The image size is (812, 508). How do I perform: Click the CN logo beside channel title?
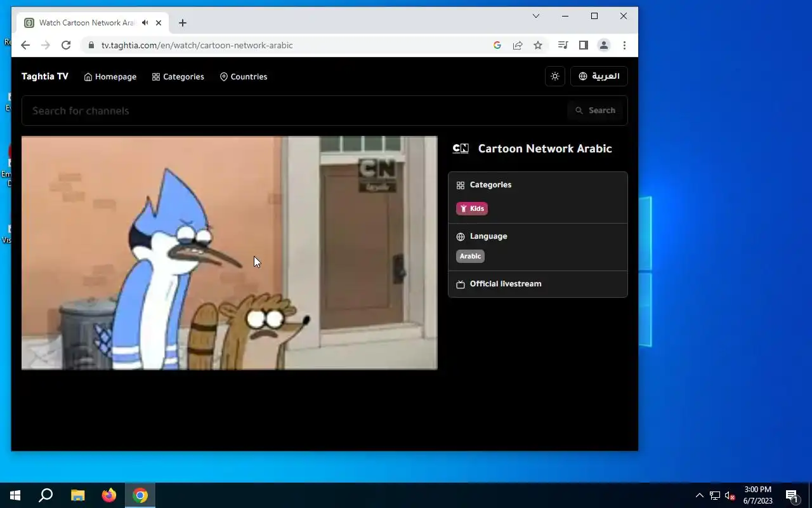461,149
